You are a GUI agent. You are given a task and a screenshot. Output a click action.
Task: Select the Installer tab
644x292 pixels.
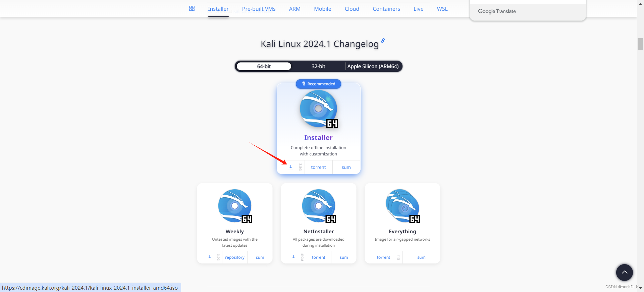pyautogui.click(x=218, y=9)
